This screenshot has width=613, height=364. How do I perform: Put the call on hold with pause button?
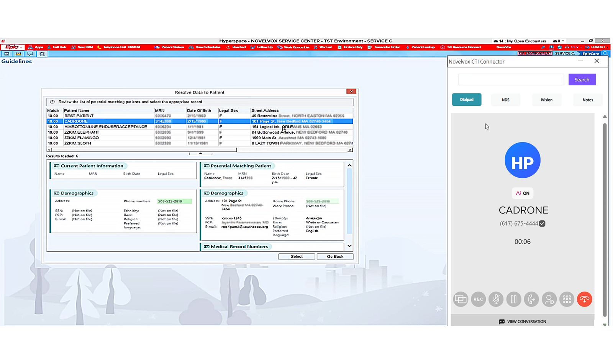[514, 299]
